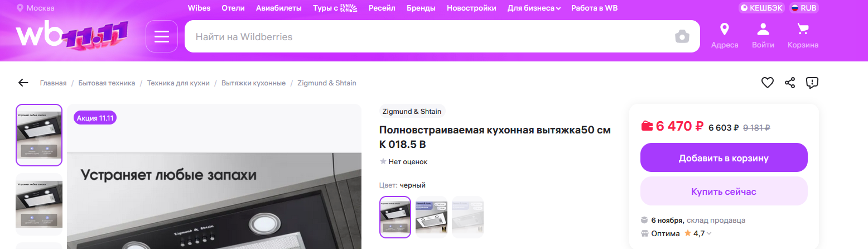
Task: Open the hamburger catalog menu
Action: point(161,36)
